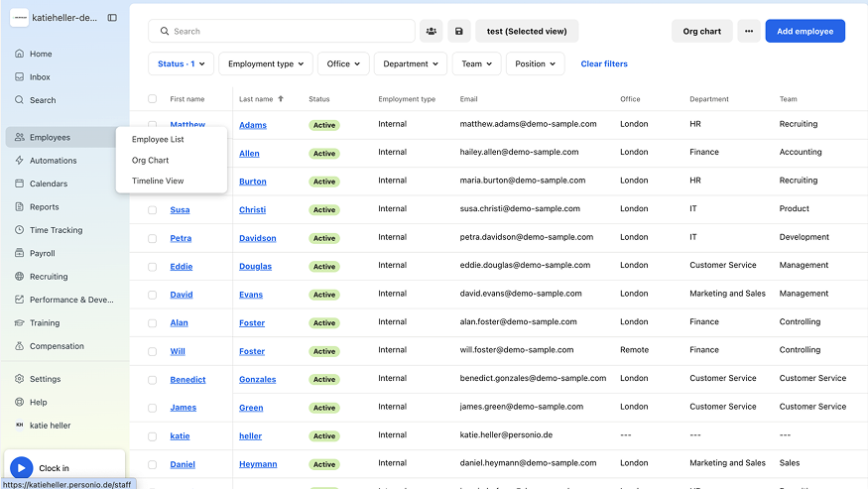The image size is (868, 489).
Task: Click the save view floppy disk icon
Action: pyautogui.click(x=459, y=31)
